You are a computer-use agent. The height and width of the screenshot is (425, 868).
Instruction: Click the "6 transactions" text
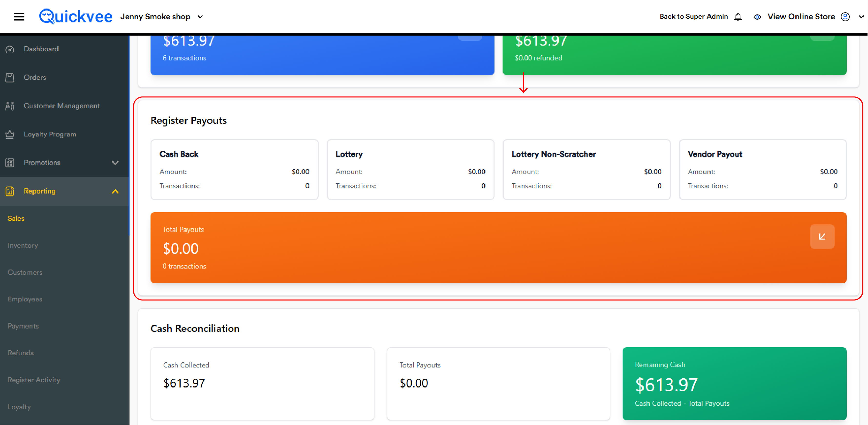point(184,58)
